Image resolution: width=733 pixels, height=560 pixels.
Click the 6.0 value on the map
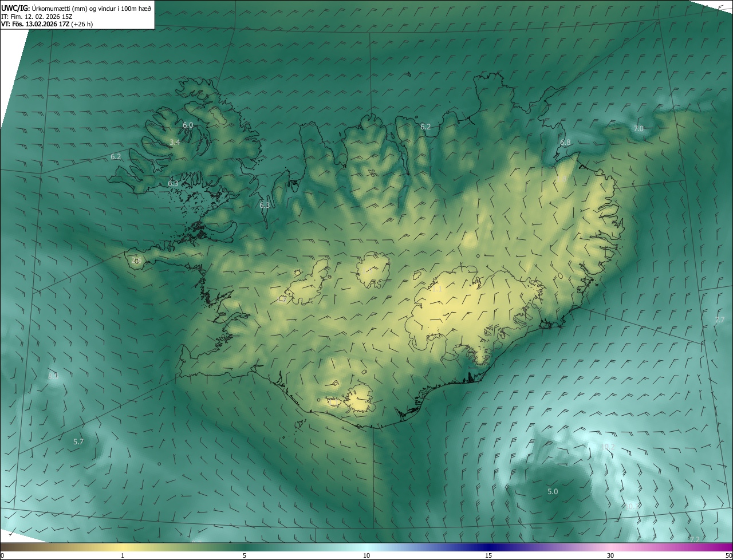[x=188, y=125]
